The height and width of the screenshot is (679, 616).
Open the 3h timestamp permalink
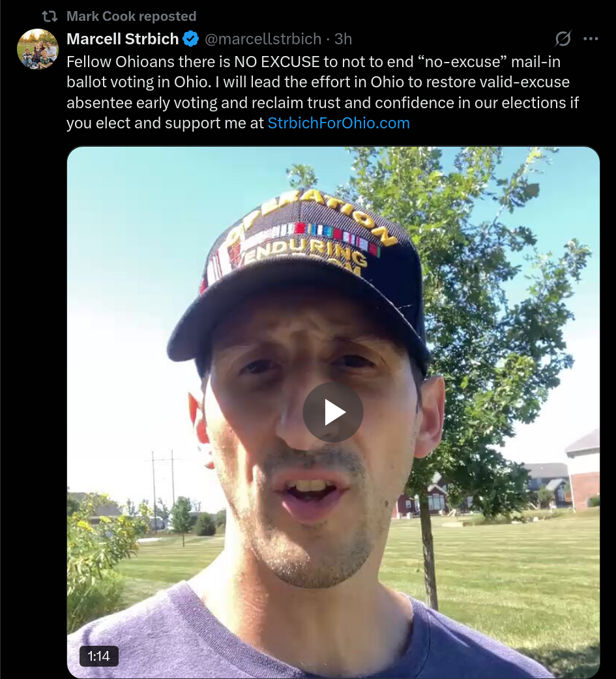coord(343,39)
